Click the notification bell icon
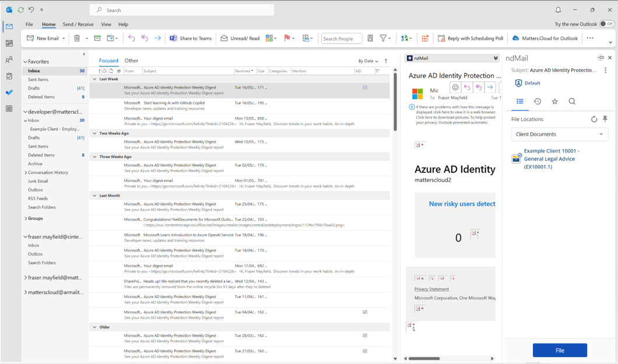The height and width of the screenshot is (364, 618). point(558,10)
